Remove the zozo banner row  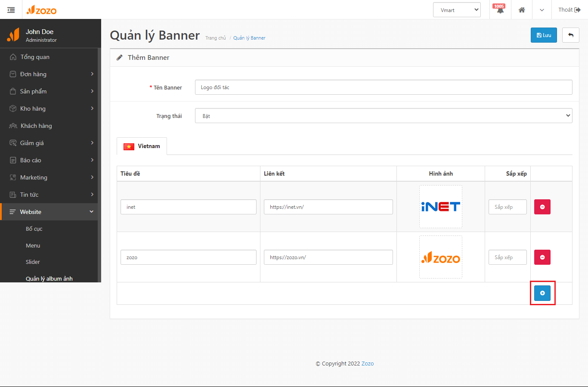(x=542, y=257)
